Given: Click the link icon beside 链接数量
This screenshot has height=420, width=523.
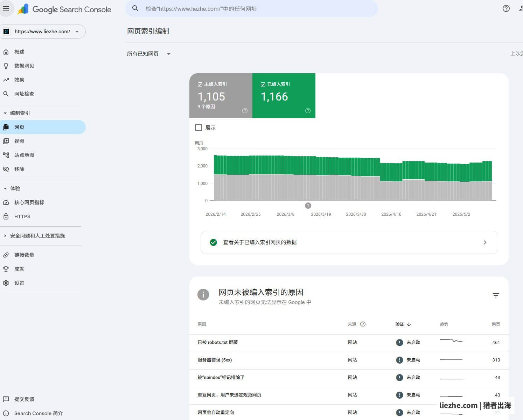Looking at the screenshot, I should [x=6, y=255].
